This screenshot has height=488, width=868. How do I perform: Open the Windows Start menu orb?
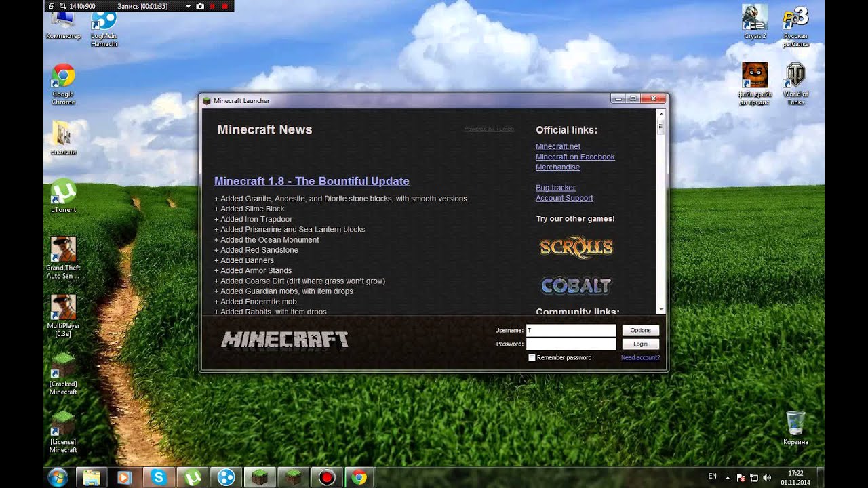(x=58, y=477)
